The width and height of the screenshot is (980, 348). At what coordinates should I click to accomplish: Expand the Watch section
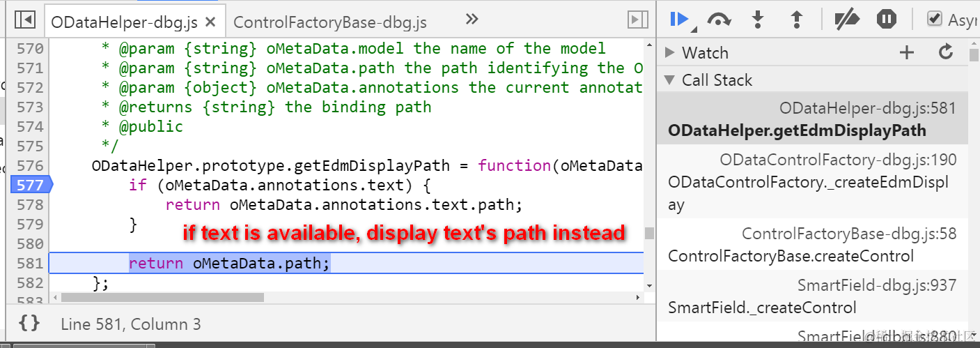click(670, 52)
